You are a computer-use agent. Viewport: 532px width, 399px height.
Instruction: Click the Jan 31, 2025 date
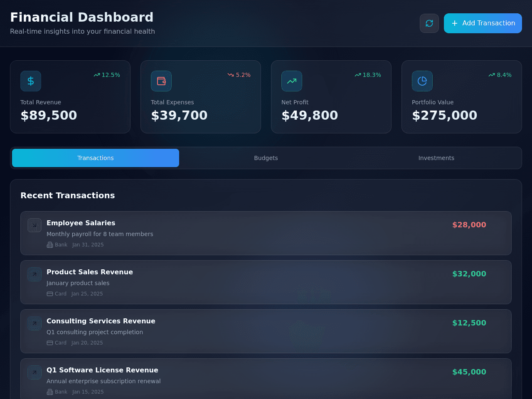click(88, 245)
